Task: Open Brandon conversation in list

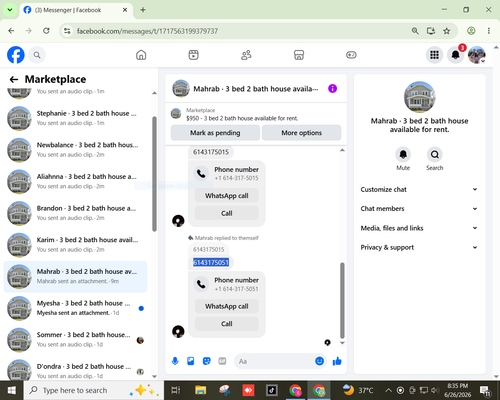Action: 75,213
